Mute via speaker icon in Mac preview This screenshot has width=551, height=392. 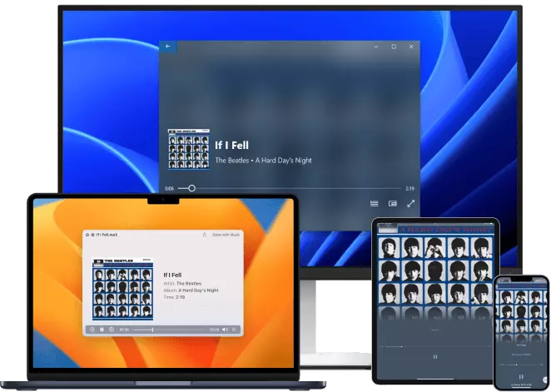point(226,330)
